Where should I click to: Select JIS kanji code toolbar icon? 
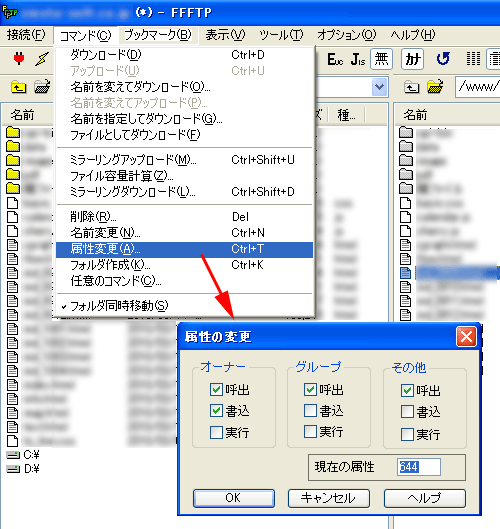(x=358, y=59)
